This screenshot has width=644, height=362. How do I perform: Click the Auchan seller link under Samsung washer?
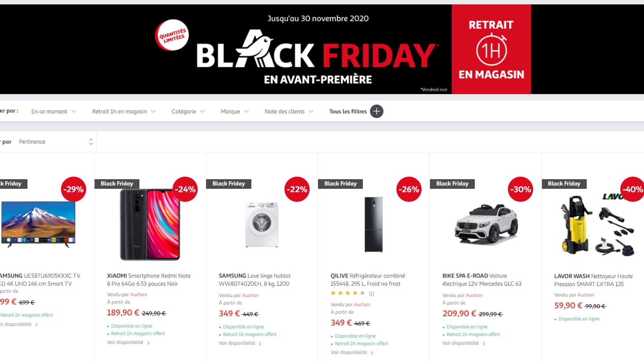tap(250, 295)
